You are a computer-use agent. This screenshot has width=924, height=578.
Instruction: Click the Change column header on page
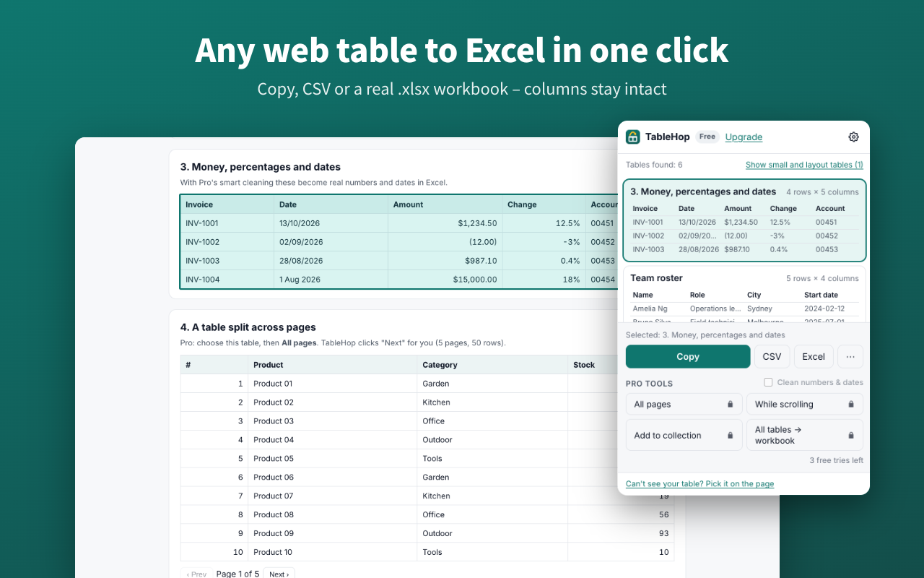coord(544,204)
